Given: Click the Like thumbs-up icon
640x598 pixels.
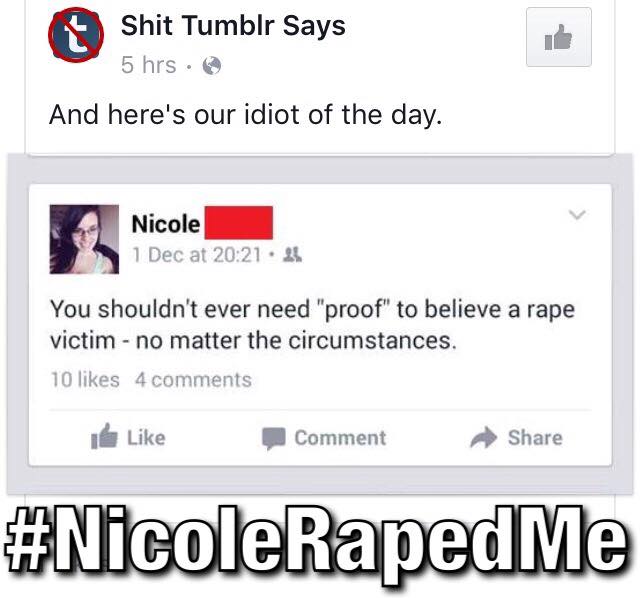Looking at the screenshot, I should click(104, 436).
